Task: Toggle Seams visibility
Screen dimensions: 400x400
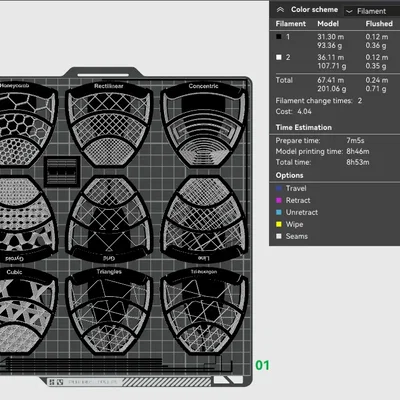Action: [279, 236]
